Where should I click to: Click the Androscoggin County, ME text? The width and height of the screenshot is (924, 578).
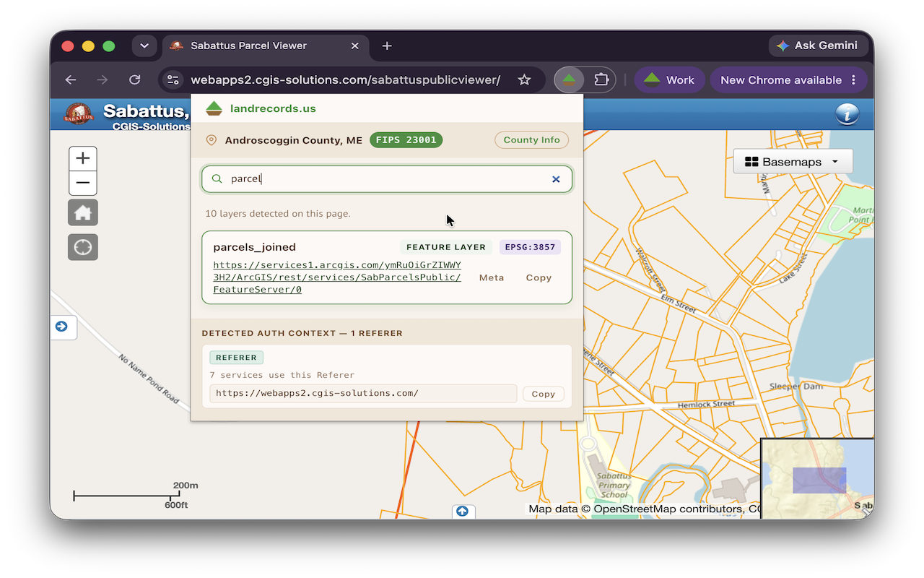(x=294, y=140)
